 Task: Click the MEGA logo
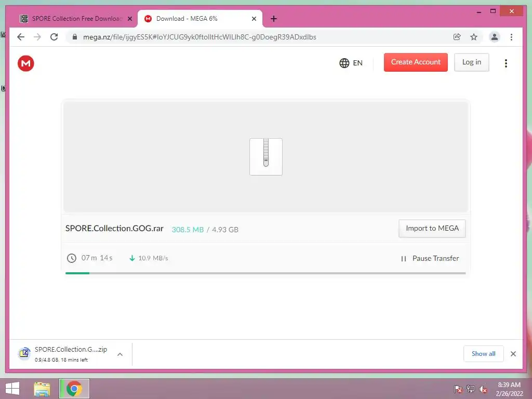tap(26, 63)
